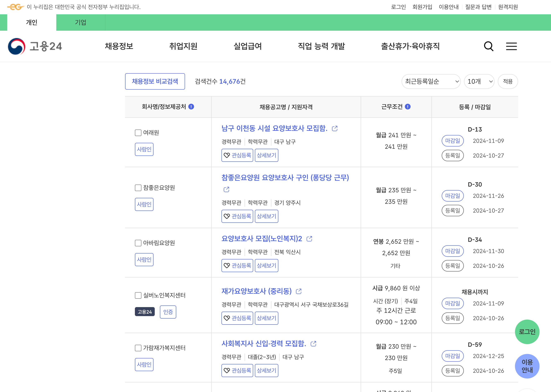
Task: Click 관심등록 for 남구 이천동 posting
Action: point(237,155)
